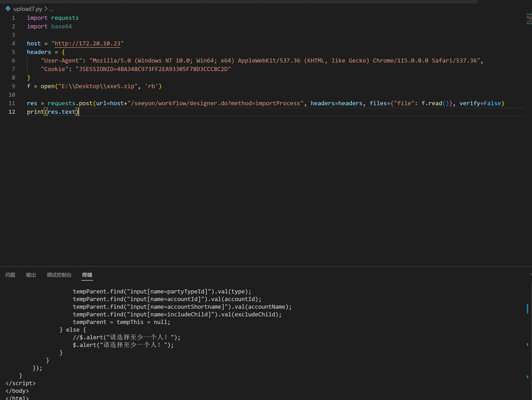
Task: Click the closing yellow brace on line 8
Action: [29, 78]
